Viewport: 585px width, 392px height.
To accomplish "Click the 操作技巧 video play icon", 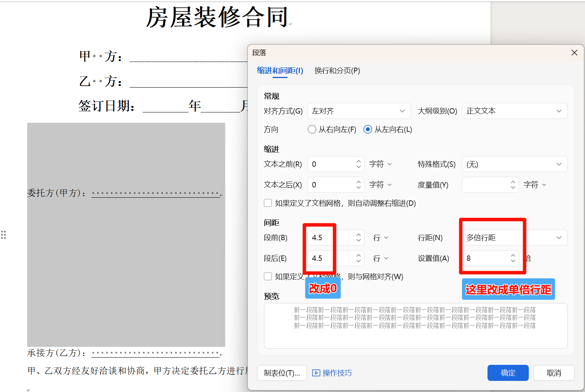I will tap(316, 373).
